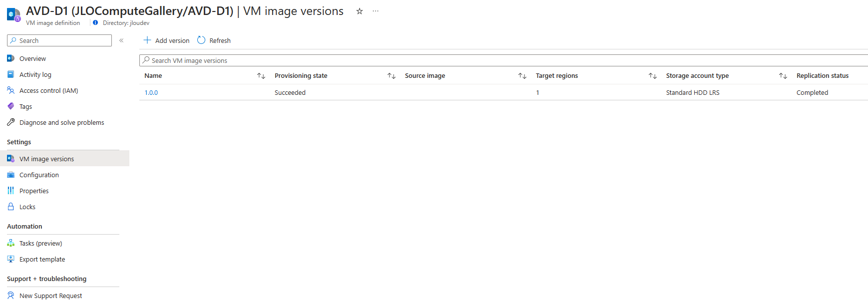
Task: Click the directory info icon
Action: pyautogui.click(x=95, y=22)
